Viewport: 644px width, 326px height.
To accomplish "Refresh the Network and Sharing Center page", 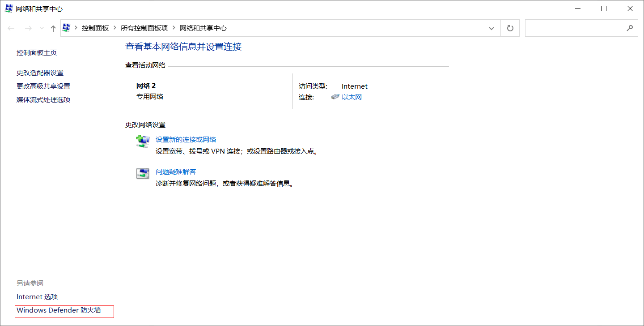I will tap(510, 28).
